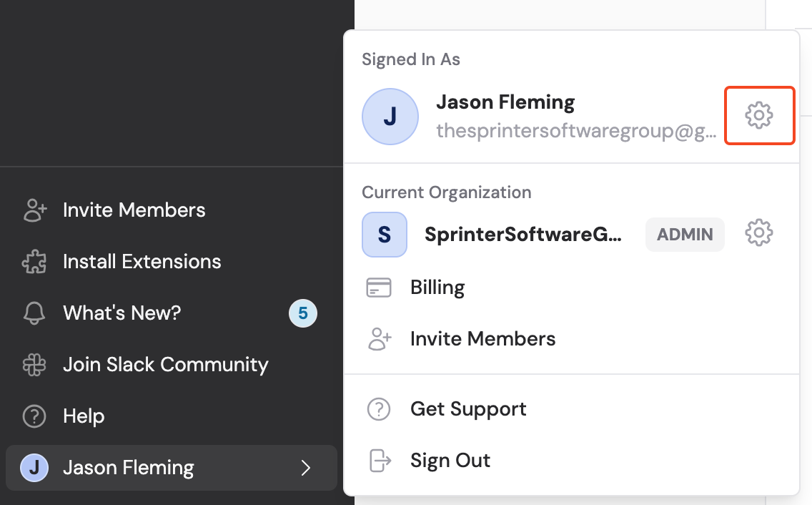
Task: Click the ADMIN role badge
Action: 684,234
